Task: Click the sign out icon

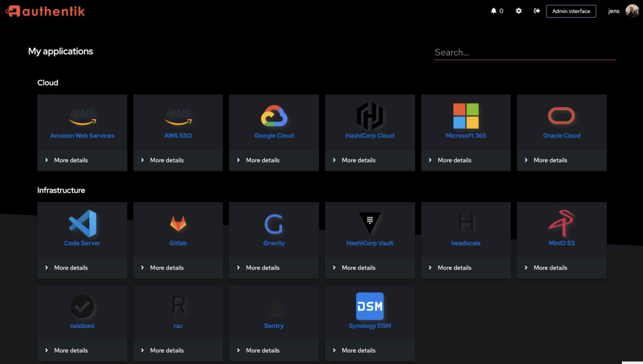Action: click(x=536, y=11)
